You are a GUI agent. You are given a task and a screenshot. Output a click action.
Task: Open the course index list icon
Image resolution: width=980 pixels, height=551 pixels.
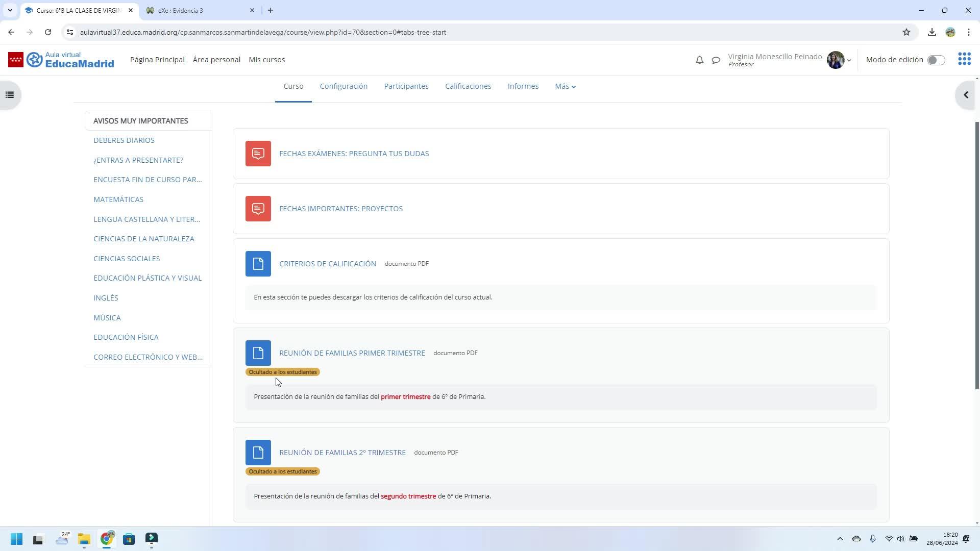click(x=9, y=95)
